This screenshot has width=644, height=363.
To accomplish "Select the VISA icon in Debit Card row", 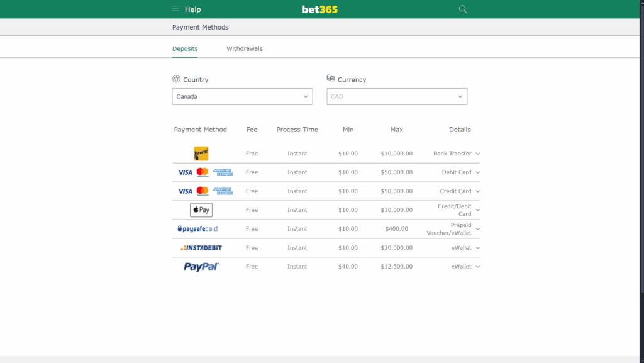I will click(185, 172).
